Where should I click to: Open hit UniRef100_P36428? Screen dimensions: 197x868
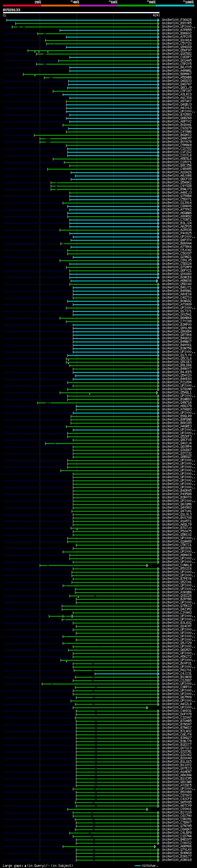pos(177,20)
